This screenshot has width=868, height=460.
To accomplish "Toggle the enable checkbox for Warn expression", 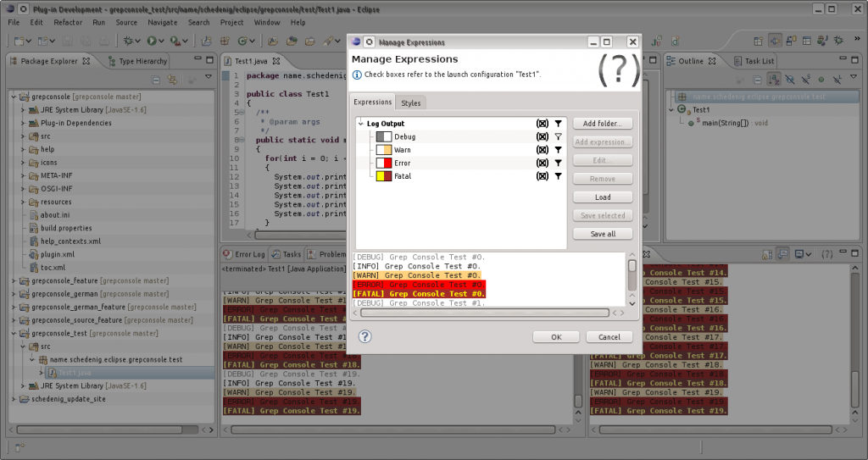I will click(542, 150).
